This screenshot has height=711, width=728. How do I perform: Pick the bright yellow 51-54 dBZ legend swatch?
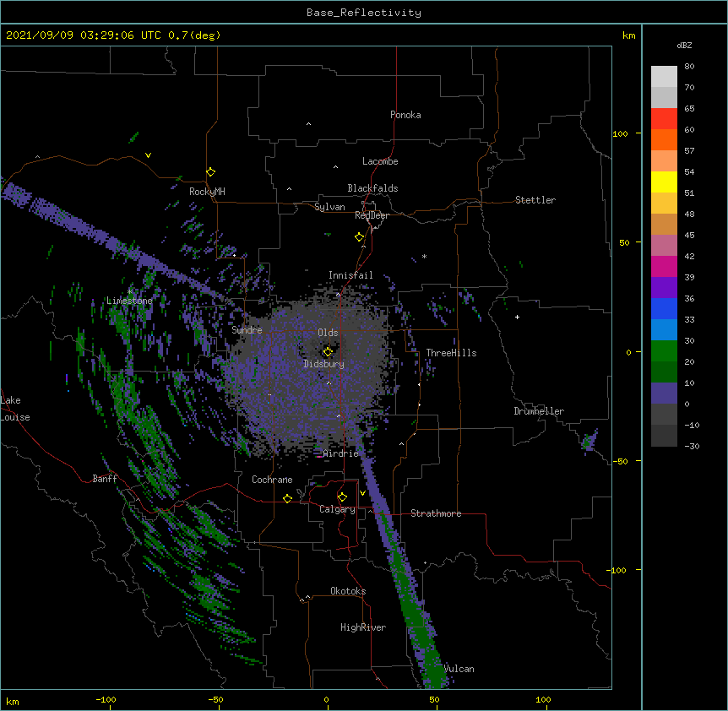point(664,182)
